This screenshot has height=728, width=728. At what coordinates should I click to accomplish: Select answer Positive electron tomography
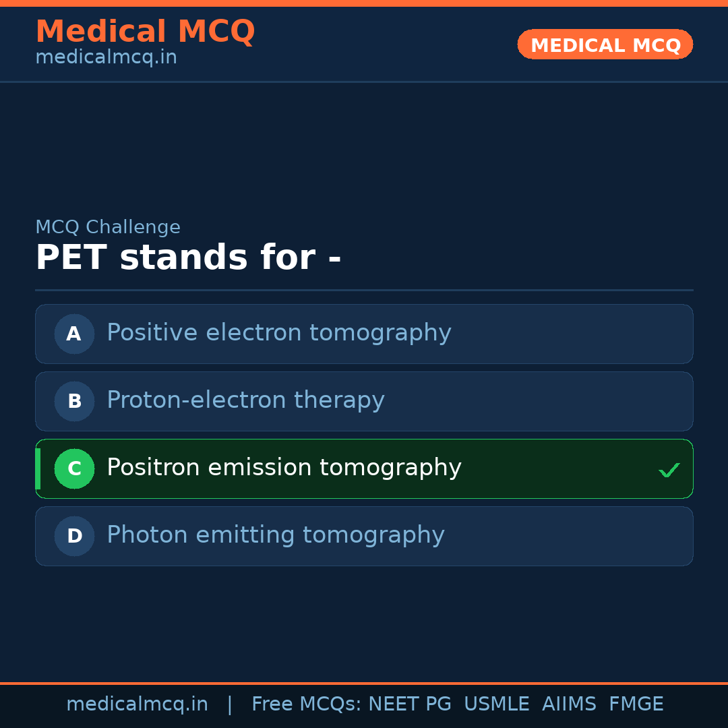tap(278, 333)
